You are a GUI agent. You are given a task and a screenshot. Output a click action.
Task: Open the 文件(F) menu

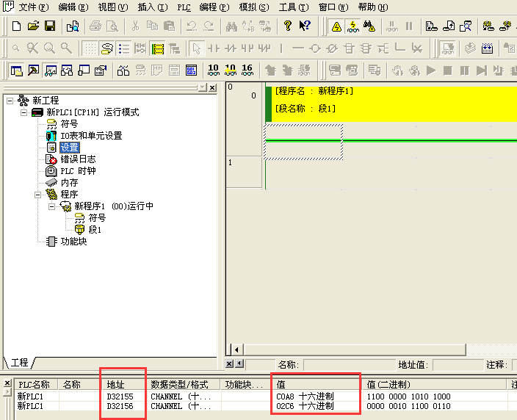tap(33, 7)
